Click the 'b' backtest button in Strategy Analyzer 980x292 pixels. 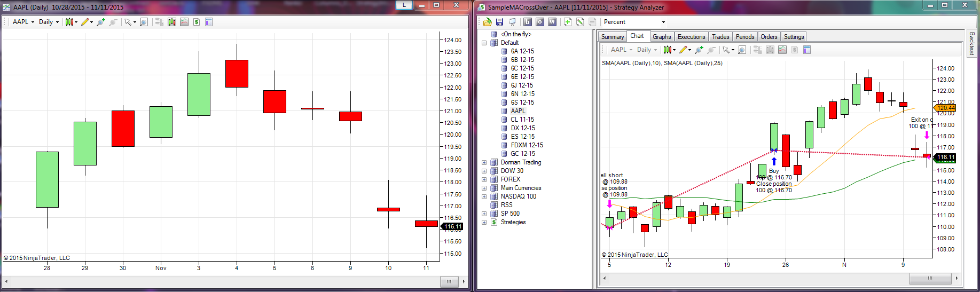(x=528, y=22)
